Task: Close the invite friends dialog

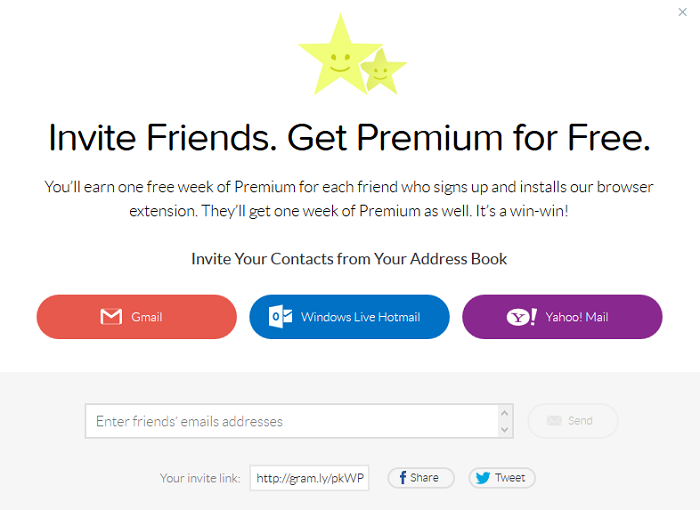Action: [x=682, y=12]
